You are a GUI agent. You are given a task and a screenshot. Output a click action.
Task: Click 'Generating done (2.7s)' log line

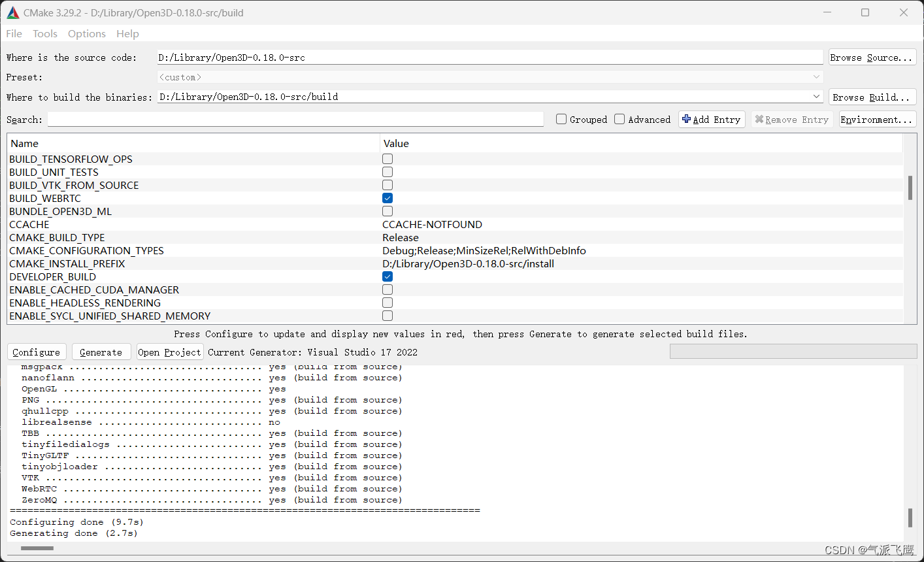74,533
